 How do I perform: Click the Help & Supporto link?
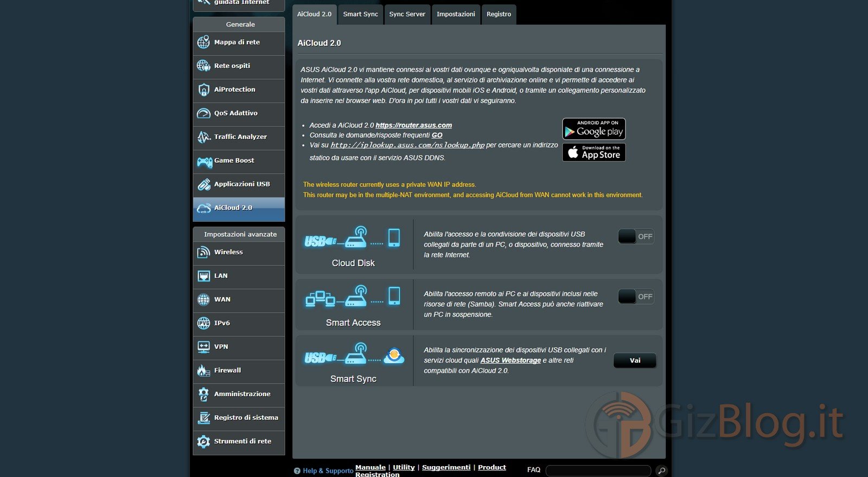point(328,471)
